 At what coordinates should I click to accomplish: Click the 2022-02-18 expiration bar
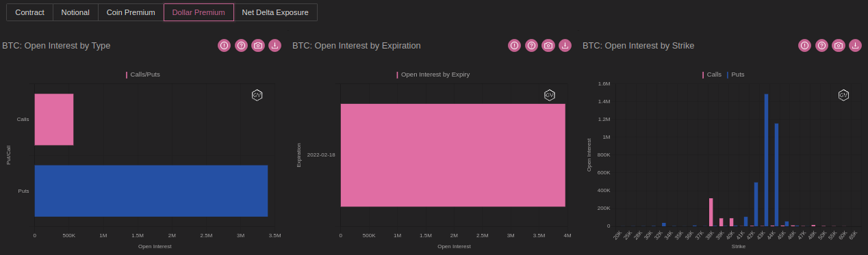[453, 155]
